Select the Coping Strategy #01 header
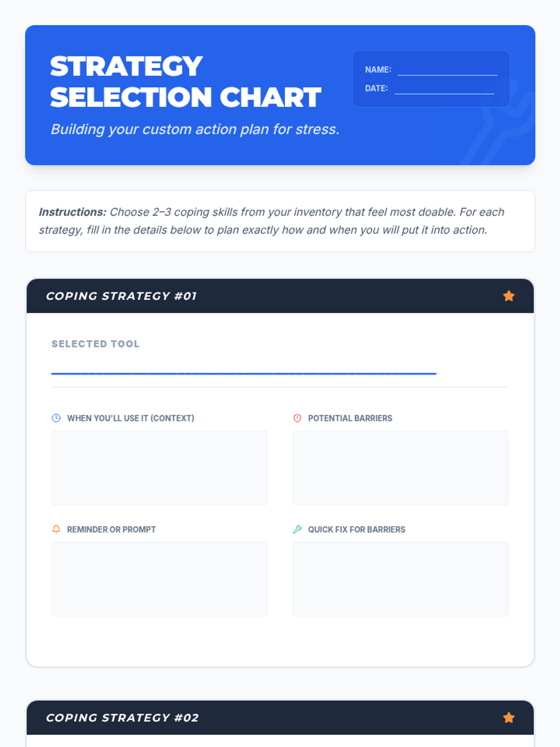 pos(280,296)
